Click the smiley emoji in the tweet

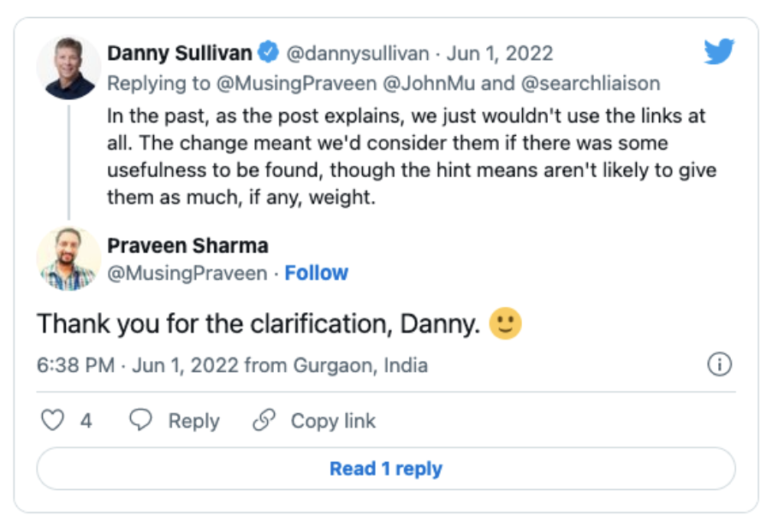(505, 323)
